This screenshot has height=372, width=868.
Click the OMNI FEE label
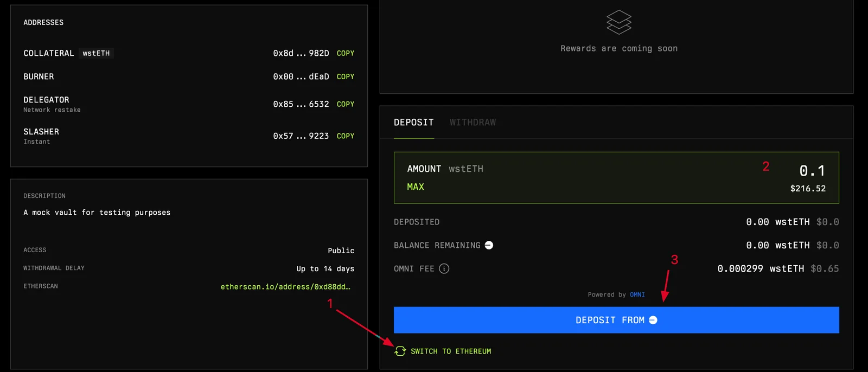tap(414, 268)
